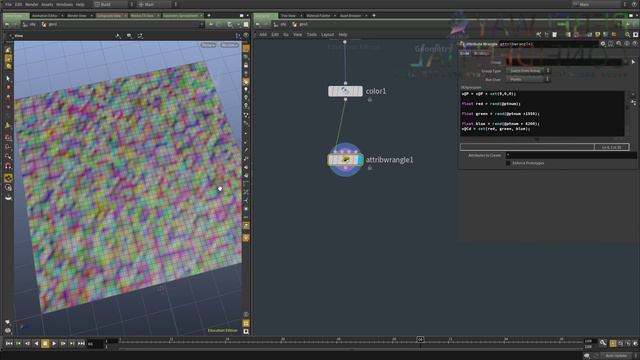This screenshot has width=640, height=360.
Task: Step back one frame
Action: 27,344
